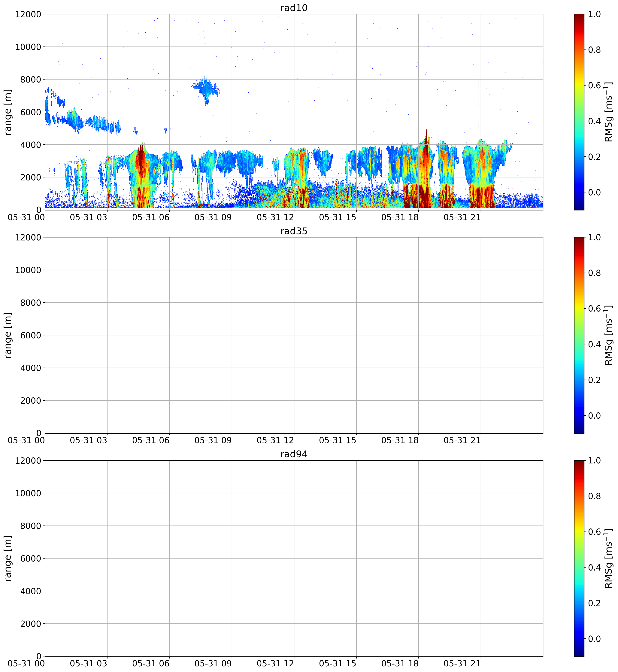This screenshot has width=618, height=672.
Task: Click the 05-31 06 tick label under rad94
Action: tap(151, 663)
